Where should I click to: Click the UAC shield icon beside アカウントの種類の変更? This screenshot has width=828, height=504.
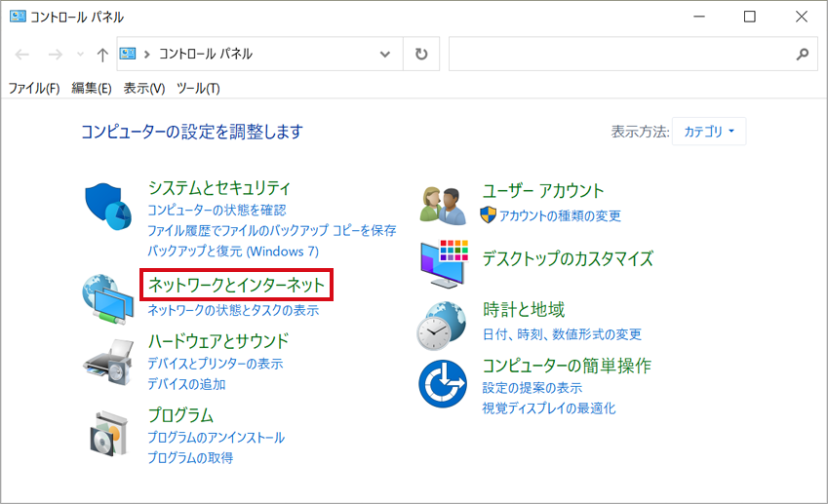tap(488, 214)
